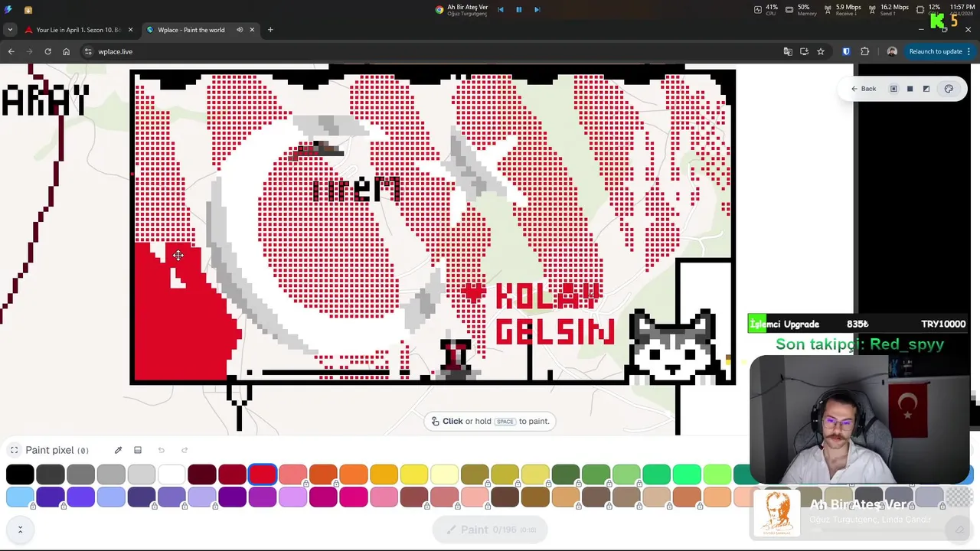
Task: Go Back from the art overlay toolbar
Action: click(x=864, y=89)
